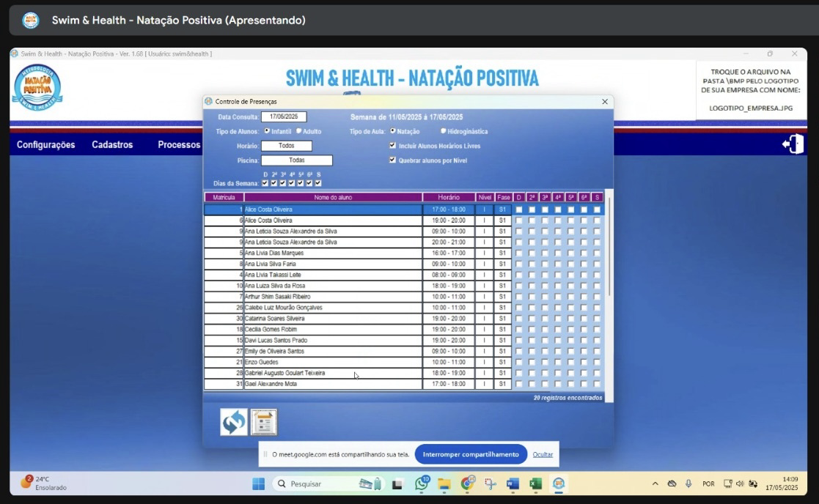Open Task View from the taskbar
This screenshot has height=504, width=819.
coord(397,484)
